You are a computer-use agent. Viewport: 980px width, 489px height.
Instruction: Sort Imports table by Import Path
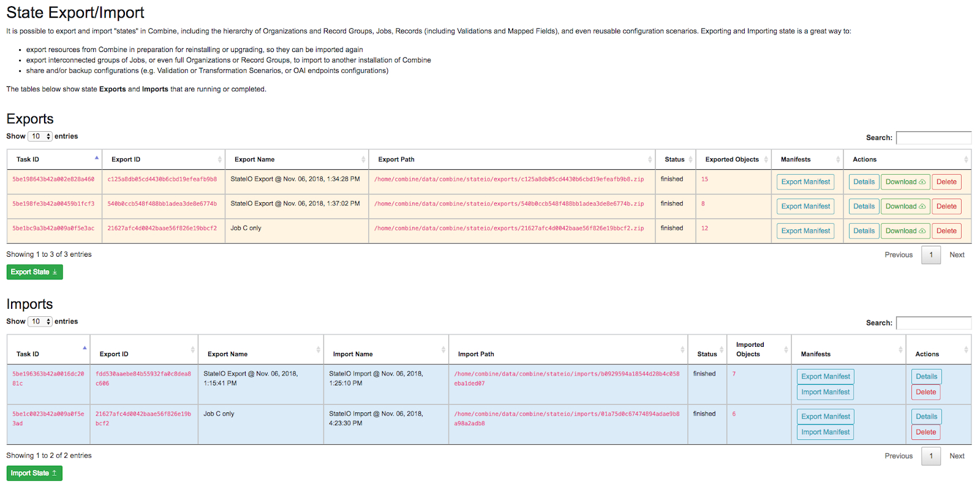[568, 350]
